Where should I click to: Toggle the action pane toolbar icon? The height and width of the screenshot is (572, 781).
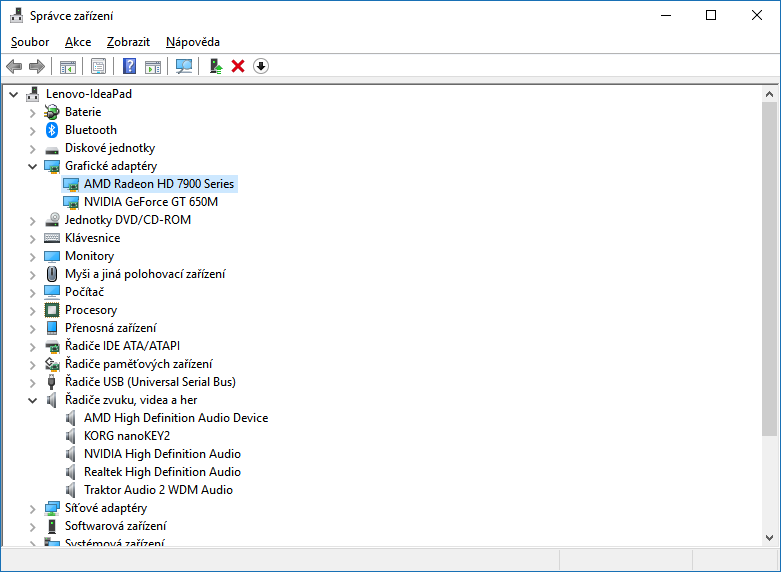coord(153,66)
